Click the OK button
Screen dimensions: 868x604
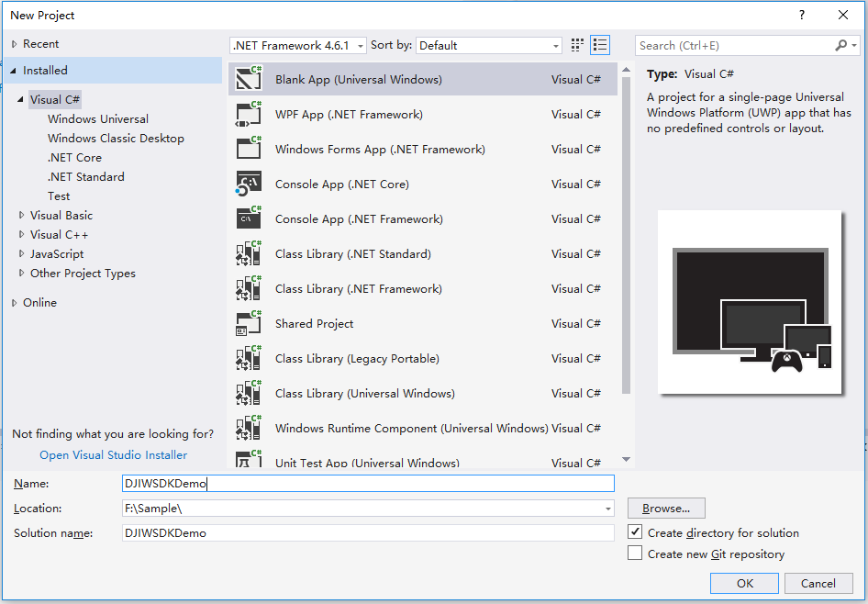point(744,583)
